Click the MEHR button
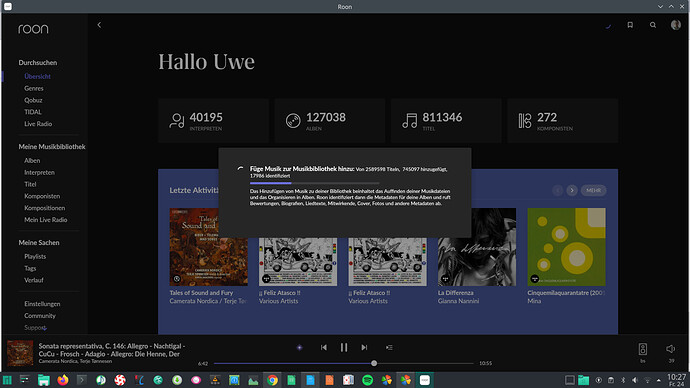Screen dimensions: 690x388 point(594,190)
